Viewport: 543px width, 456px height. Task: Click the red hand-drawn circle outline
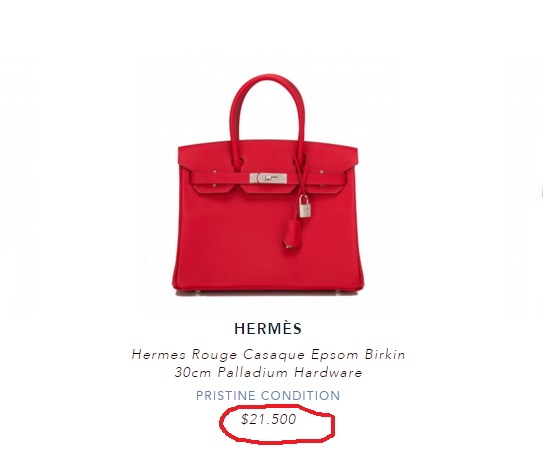[277, 424]
